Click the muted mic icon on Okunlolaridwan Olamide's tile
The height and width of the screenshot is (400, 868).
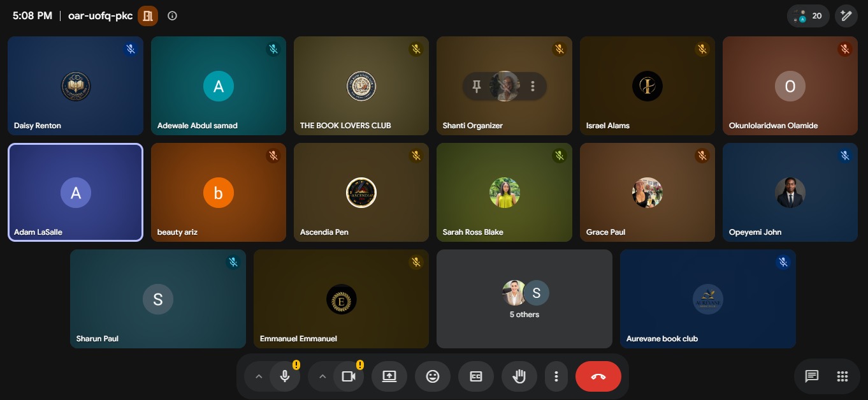pos(845,49)
